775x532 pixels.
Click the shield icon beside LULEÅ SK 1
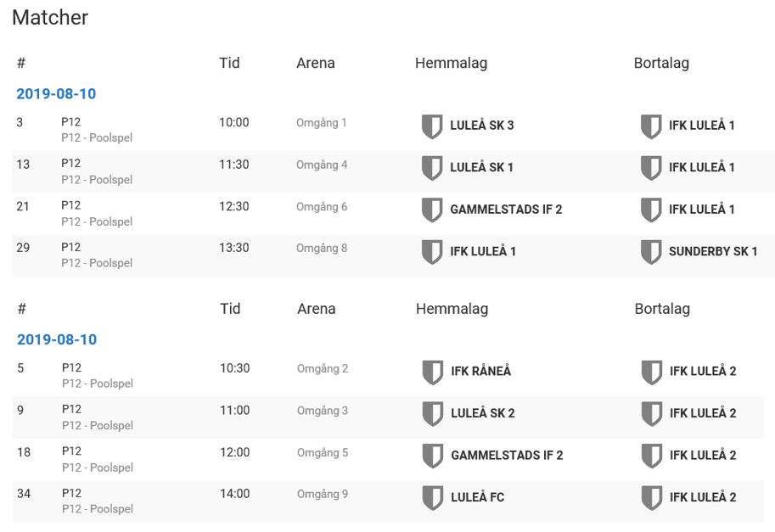tap(431, 168)
